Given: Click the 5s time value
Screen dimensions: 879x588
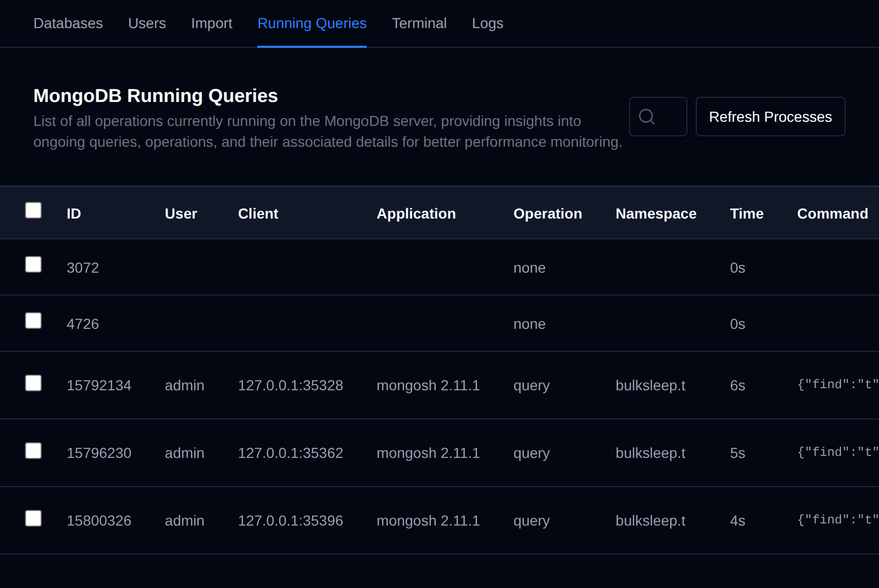Looking at the screenshot, I should tap(737, 453).
